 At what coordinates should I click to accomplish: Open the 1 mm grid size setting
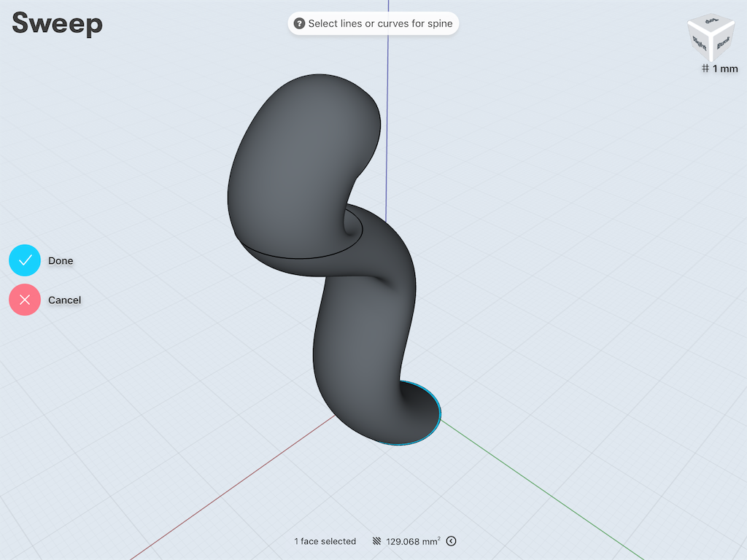tap(720, 69)
